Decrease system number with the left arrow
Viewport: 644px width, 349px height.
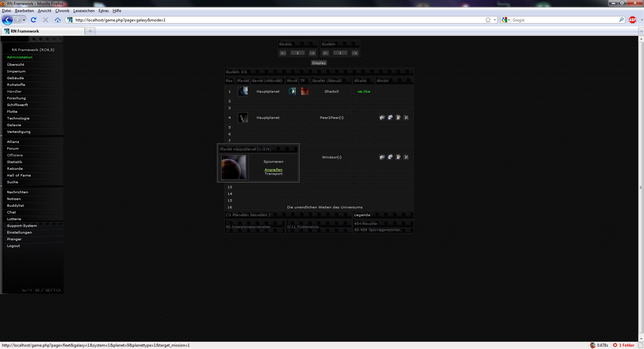325,53
